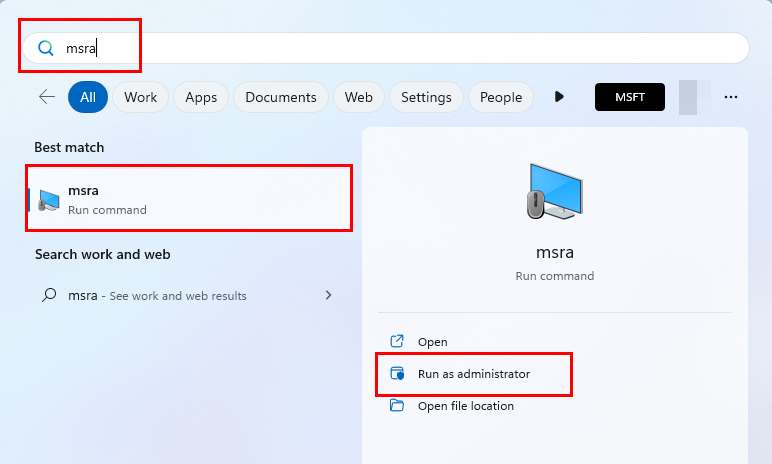This screenshot has width=772, height=464.
Task: Expand msra web results chevron
Action: [x=328, y=295]
